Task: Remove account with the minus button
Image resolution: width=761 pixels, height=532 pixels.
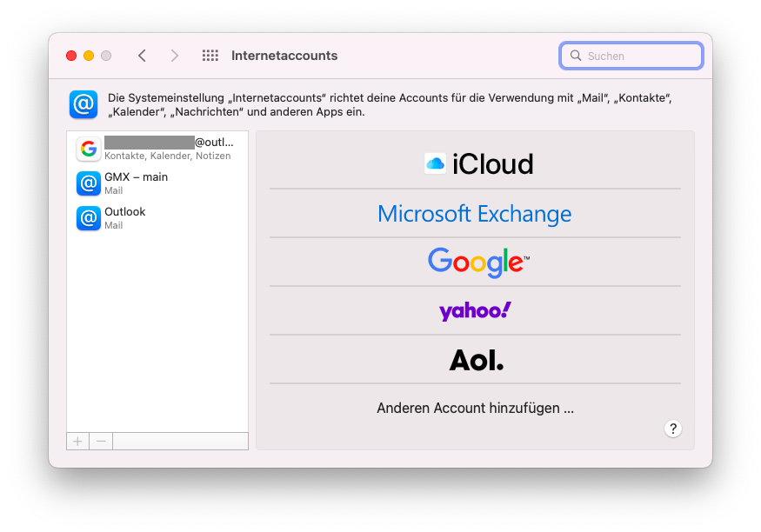Action: [101, 442]
